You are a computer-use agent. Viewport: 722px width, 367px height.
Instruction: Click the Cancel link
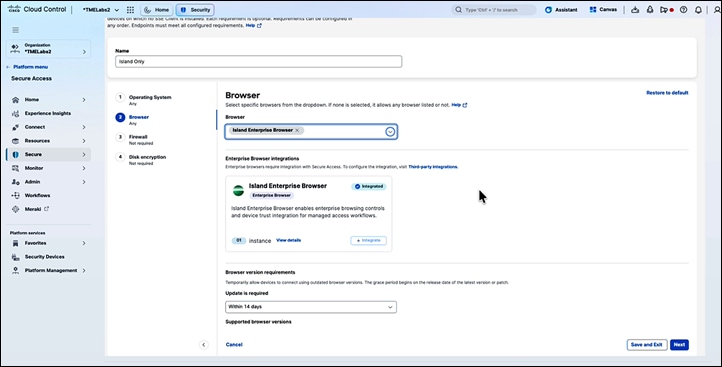coord(234,345)
